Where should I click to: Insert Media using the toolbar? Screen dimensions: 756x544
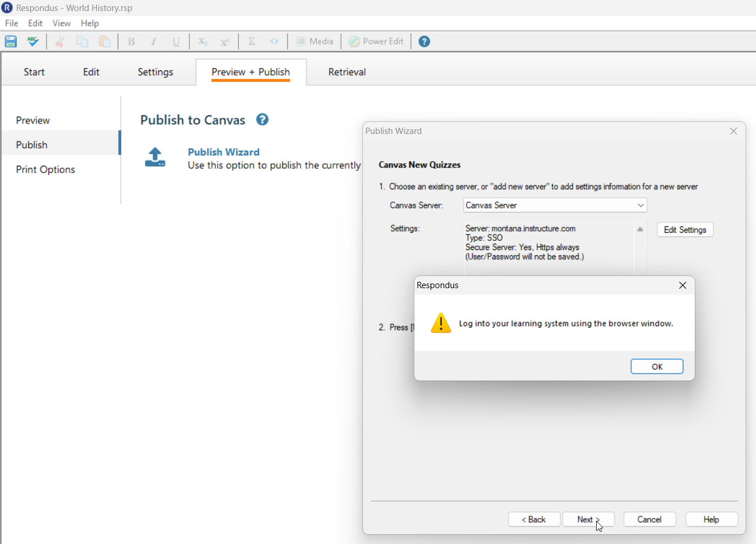click(315, 41)
